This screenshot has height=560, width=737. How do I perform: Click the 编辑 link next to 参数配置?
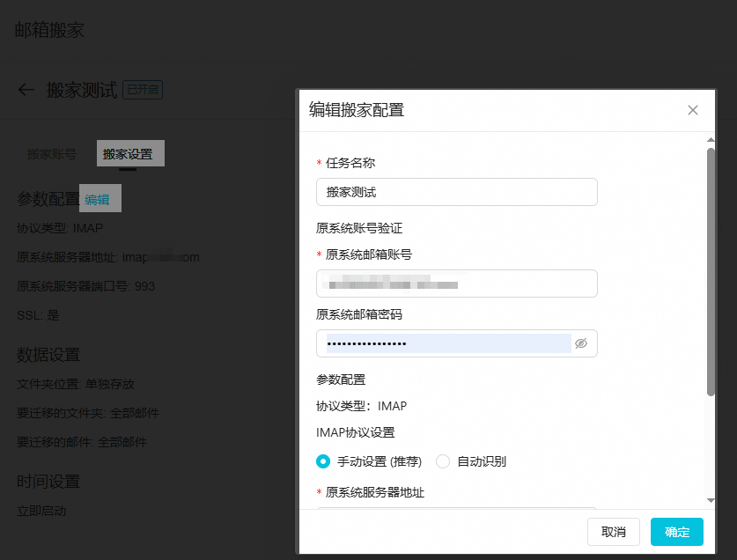coord(99,197)
